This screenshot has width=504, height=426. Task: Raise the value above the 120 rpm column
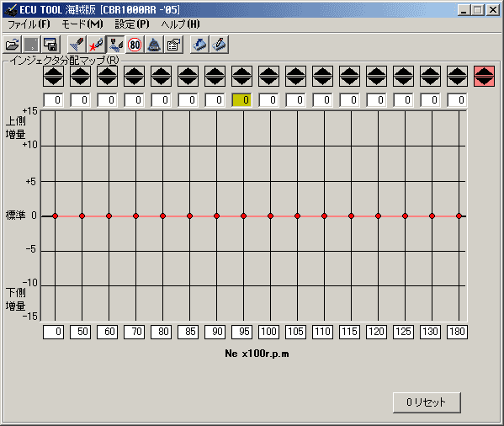tap(377, 72)
